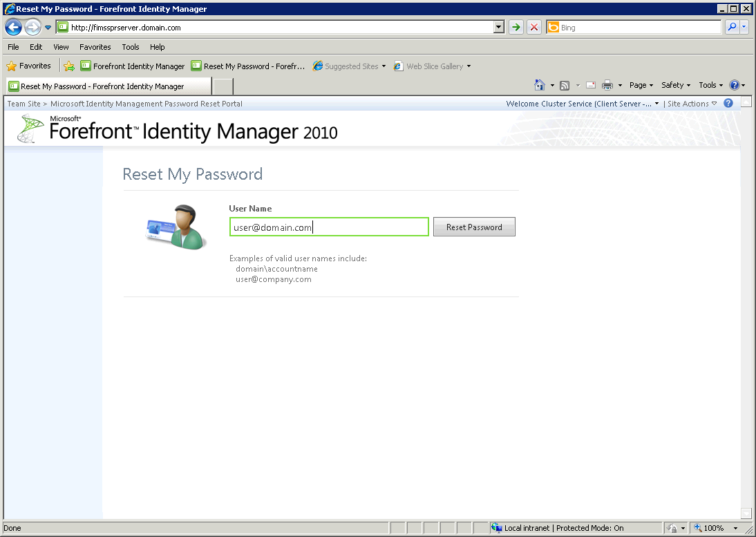Open the Tools menu in menu bar
The width and height of the screenshot is (756, 537).
point(130,47)
